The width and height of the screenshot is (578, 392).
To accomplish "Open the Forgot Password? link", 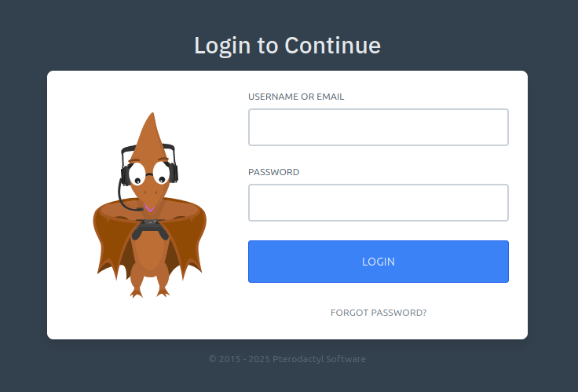I will [x=379, y=313].
